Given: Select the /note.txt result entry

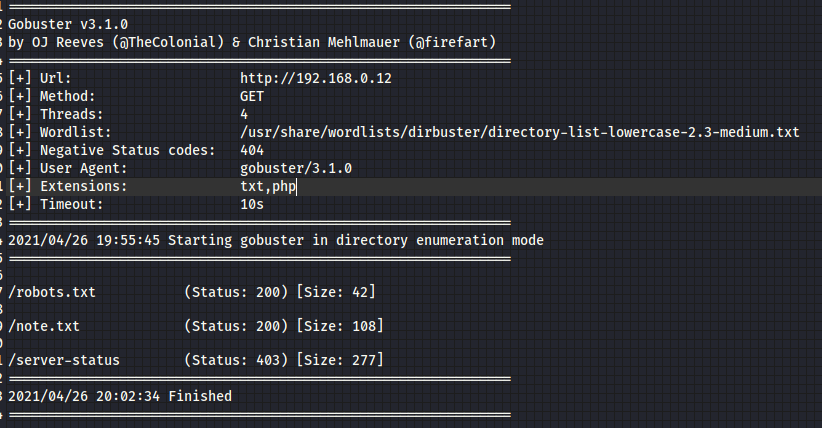Looking at the screenshot, I should (44, 326).
